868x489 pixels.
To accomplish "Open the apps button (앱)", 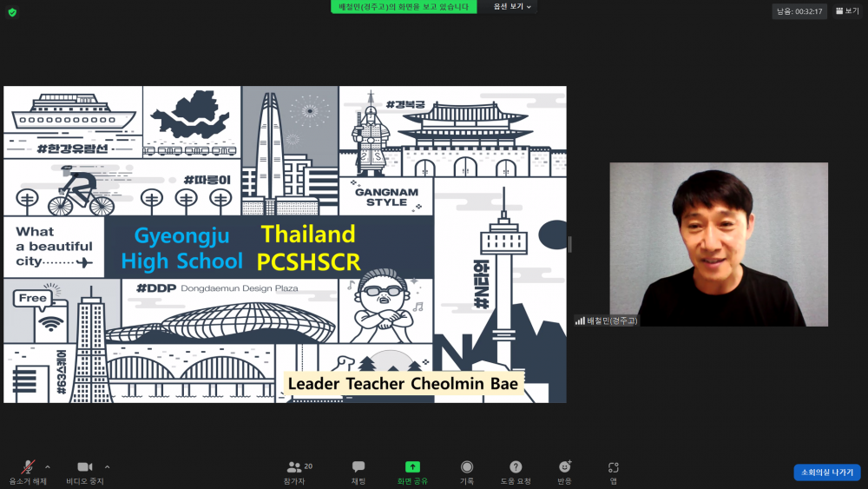I will tap(614, 473).
